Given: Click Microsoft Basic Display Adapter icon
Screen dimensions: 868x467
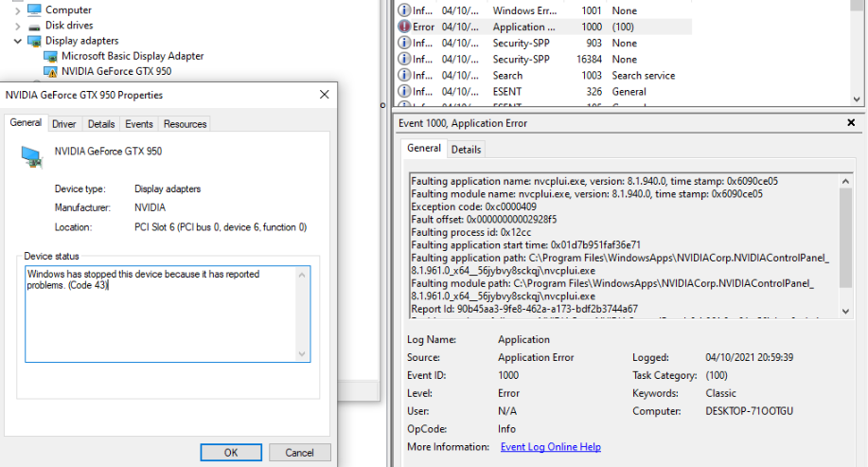Looking at the screenshot, I should point(50,57).
